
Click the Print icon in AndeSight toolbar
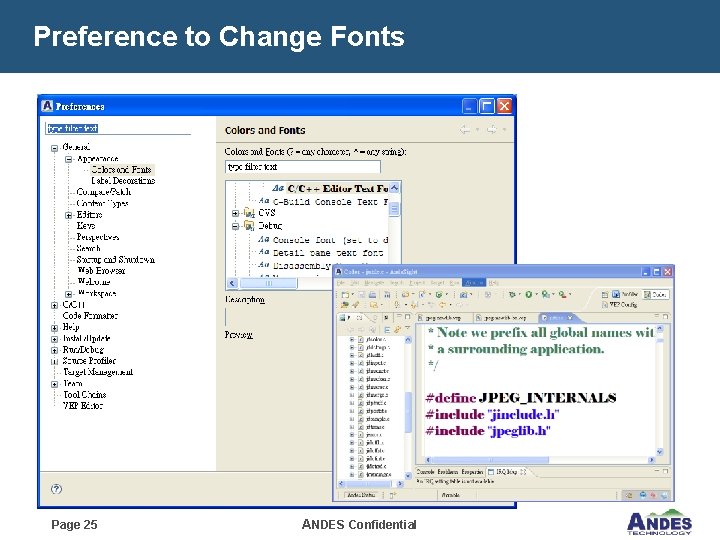[x=372, y=294]
